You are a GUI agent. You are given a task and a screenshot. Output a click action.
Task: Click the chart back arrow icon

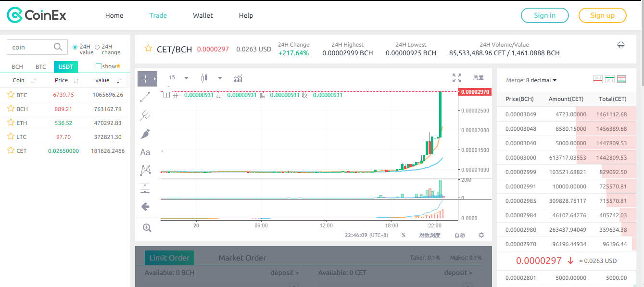tap(145, 207)
